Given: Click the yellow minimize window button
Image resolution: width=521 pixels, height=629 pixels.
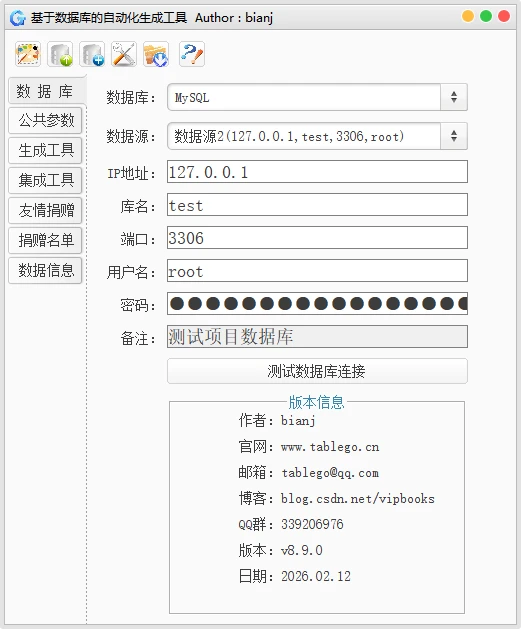Looking at the screenshot, I should (468, 16).
